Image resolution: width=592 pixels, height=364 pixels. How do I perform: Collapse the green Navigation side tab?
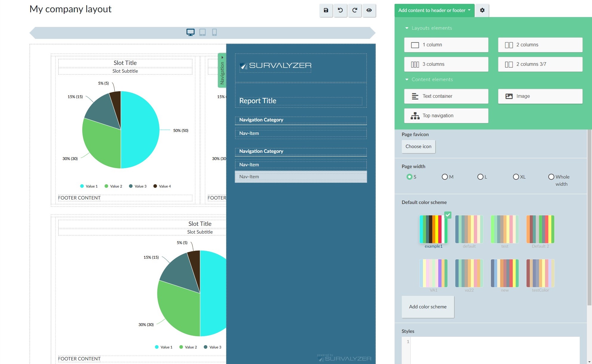pos(222,70)
